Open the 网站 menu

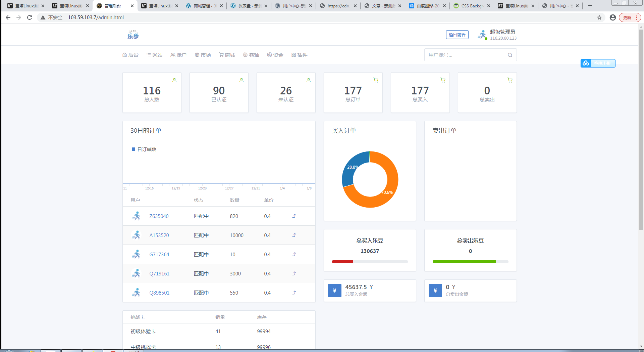tap(155, 55)
